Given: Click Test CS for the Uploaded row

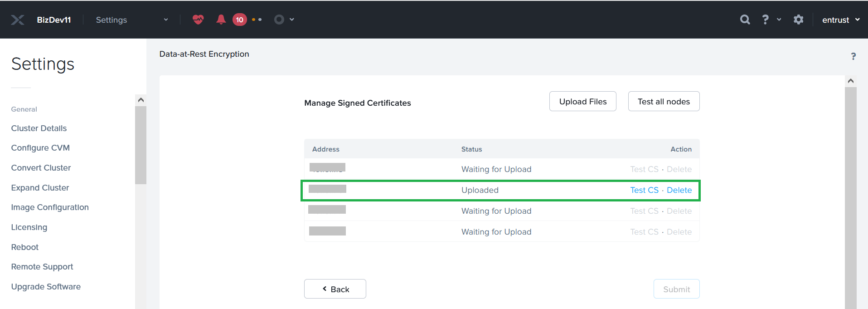Looking at the screenshot, I should 644,190.
